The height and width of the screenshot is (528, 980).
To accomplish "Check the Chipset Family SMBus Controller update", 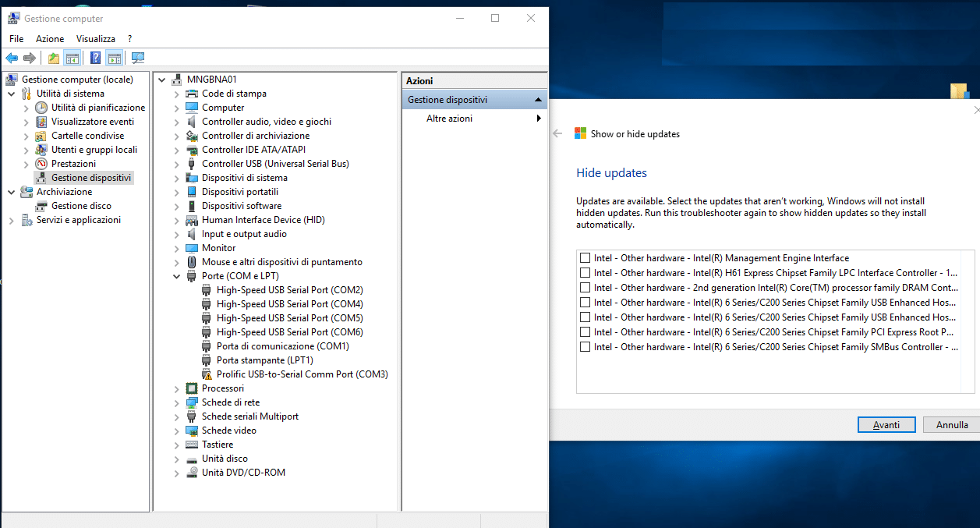I will [585, 347].
